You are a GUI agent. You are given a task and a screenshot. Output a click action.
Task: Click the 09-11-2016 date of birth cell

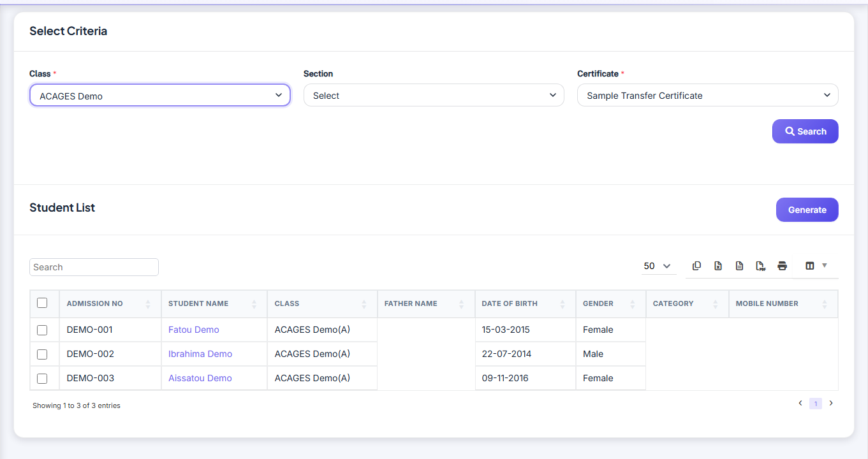click(526, 378)
